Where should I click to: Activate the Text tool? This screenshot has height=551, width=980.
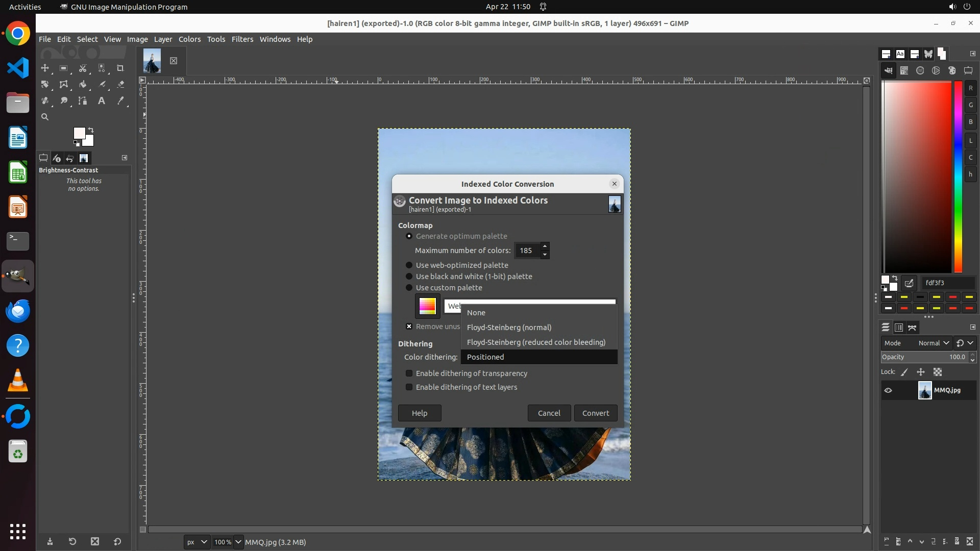point(102,101)
